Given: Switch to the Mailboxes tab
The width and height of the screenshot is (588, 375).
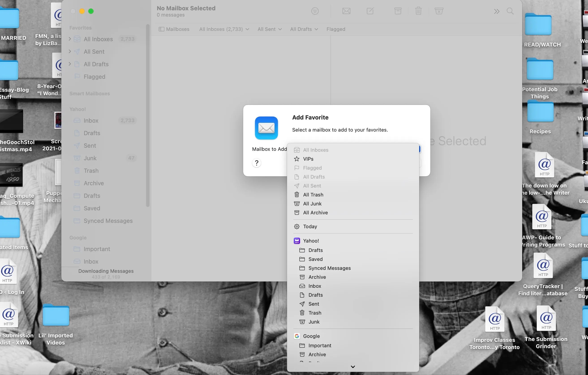Looking at the screenshot, I should [174, 29].
